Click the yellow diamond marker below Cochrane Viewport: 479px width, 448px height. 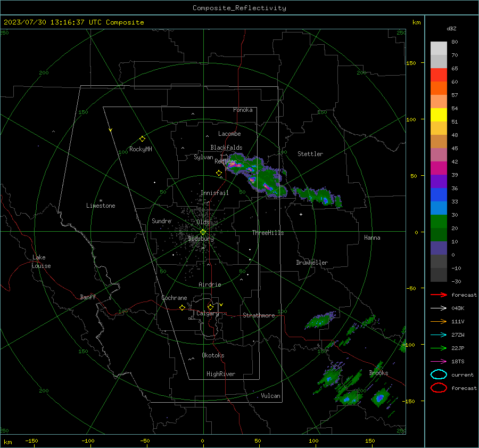pyautogui.click(x=182, y=308)
